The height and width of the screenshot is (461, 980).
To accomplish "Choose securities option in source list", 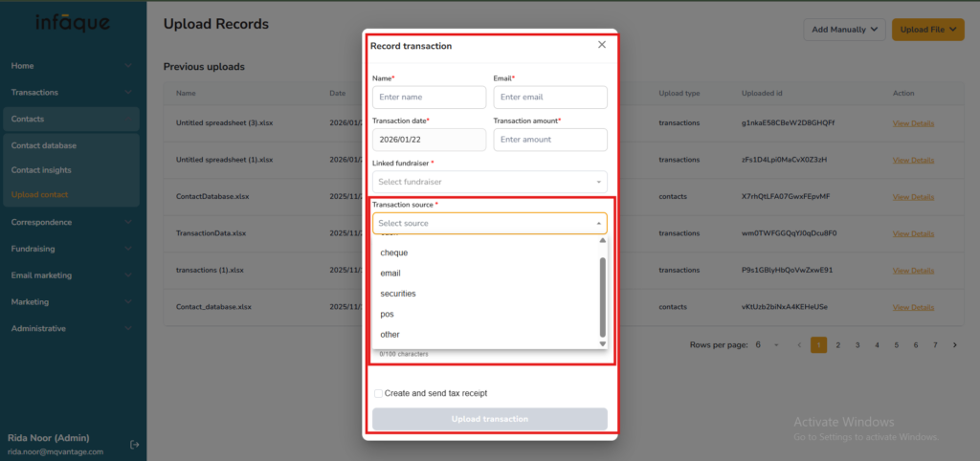I will (x=398, y=294).
